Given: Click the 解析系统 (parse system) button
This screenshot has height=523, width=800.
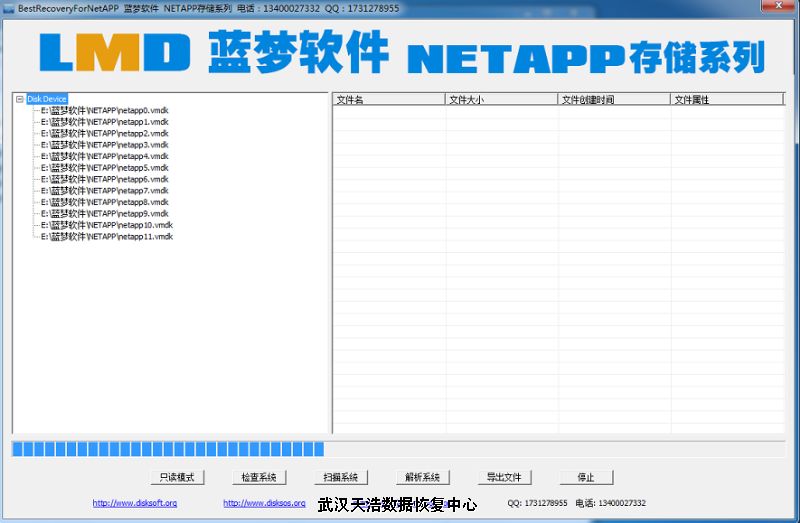Looking at the screenshot, I should click(x=422, y=477).
